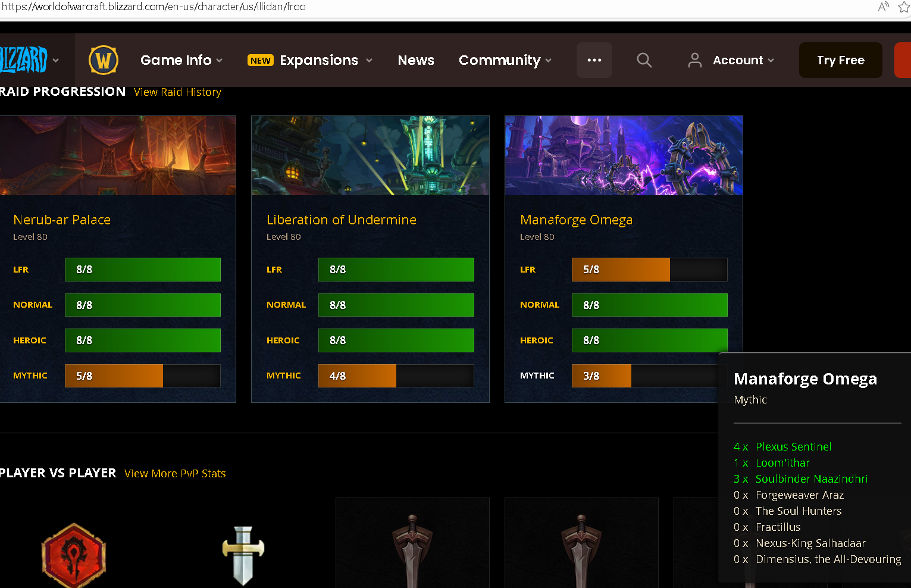Click the Nerub-ar Palace raid title

pos(62,220)
